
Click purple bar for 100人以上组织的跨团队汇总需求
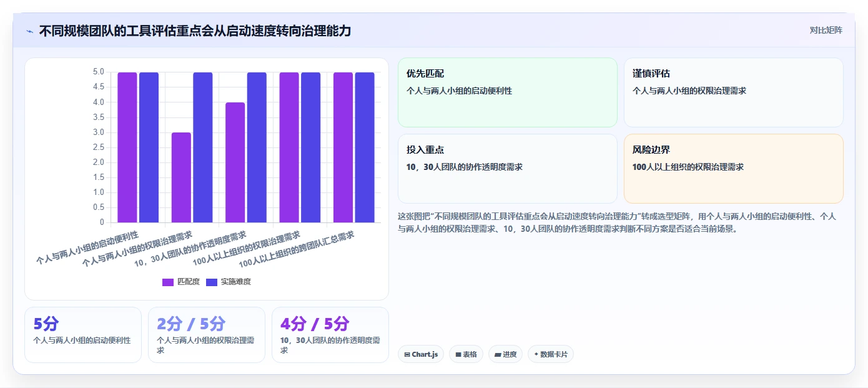point(343,147)
